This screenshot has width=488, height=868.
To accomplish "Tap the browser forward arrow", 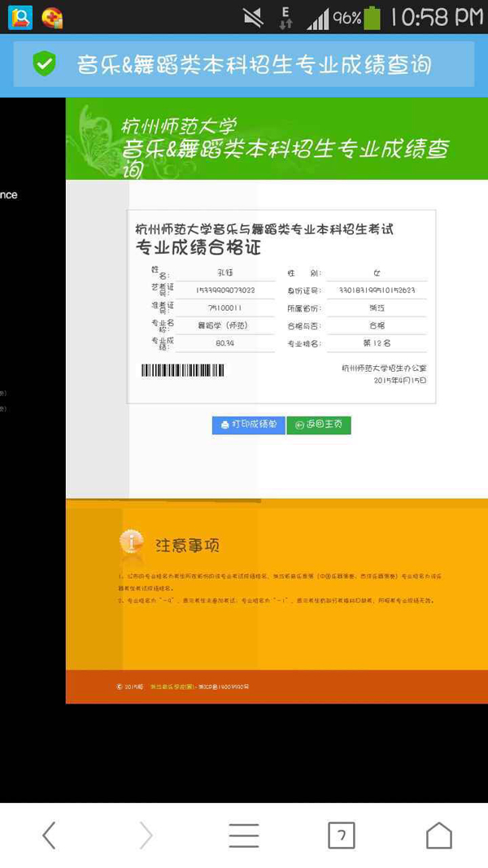I will [x=146, y=835].
